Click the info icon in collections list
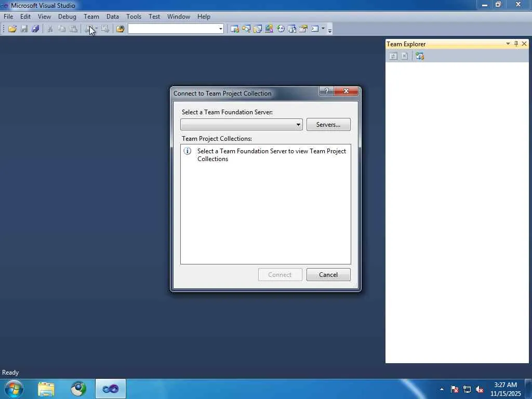 (x=187, y=151)
